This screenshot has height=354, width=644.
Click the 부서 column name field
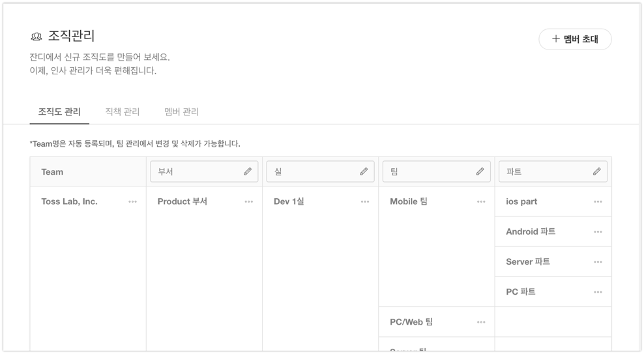click(196, 171)
